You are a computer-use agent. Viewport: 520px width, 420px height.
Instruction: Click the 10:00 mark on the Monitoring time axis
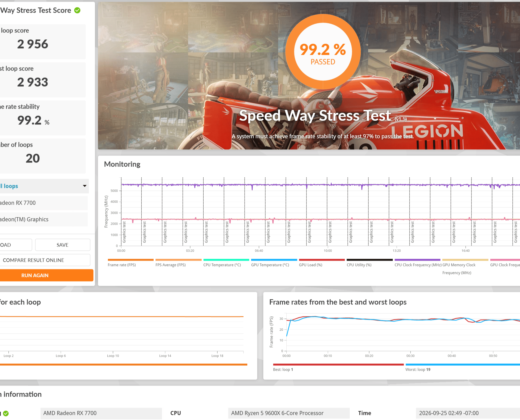(x=328, y=251)
